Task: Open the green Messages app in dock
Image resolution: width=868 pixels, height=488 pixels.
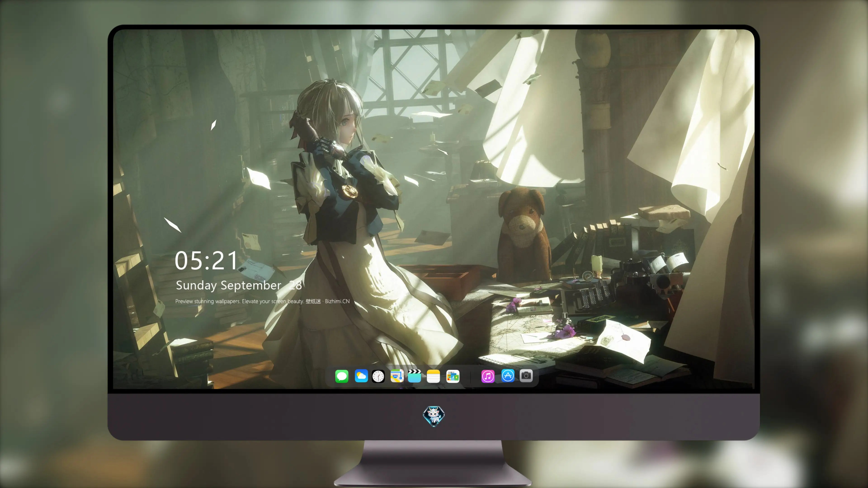Action: click(x=342, y=376)
